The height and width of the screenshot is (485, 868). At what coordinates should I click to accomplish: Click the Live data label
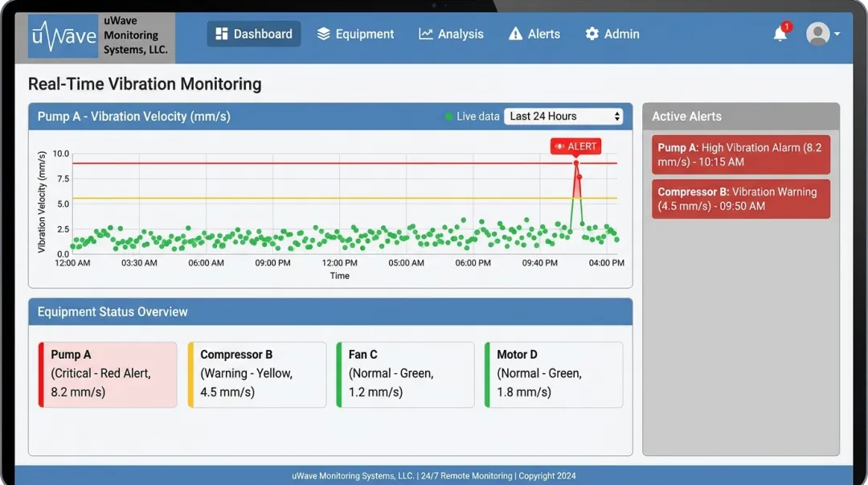coord(477,117)
